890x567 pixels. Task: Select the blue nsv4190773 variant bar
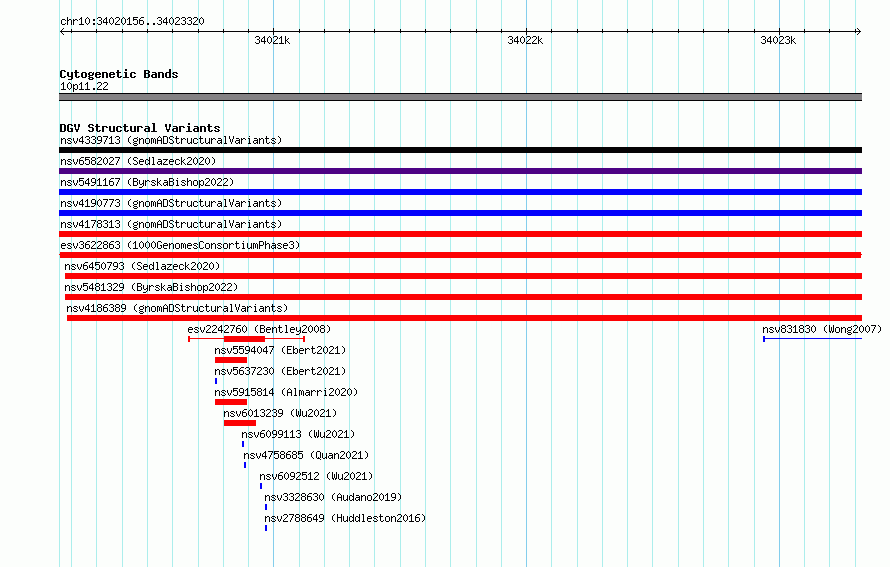click(x=460, y=213)
